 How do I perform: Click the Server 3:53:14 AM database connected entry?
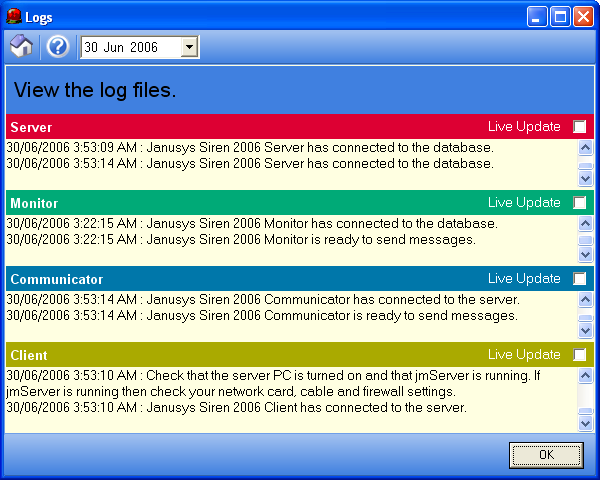250,163
